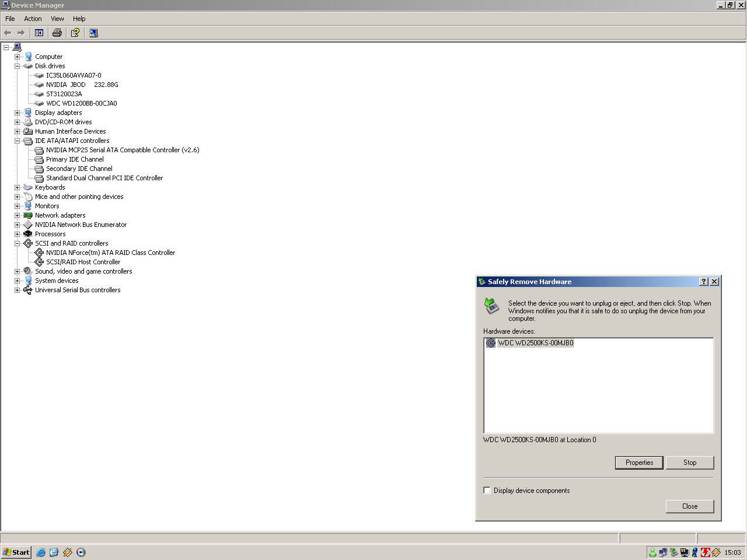
Task: Click the green Messenger tray icon
Action: [652, 552]
